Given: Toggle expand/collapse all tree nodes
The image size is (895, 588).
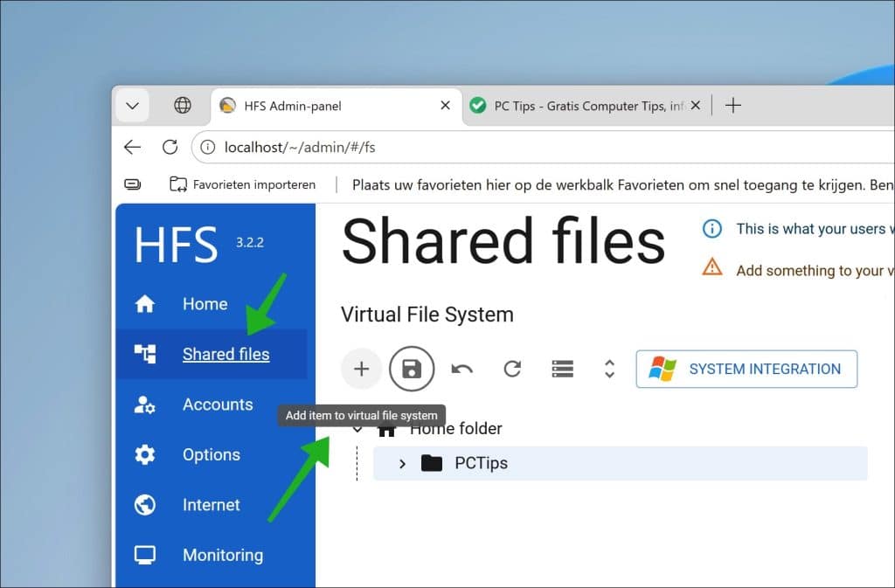Looking at the screenshot, I should tap(609, 369).
